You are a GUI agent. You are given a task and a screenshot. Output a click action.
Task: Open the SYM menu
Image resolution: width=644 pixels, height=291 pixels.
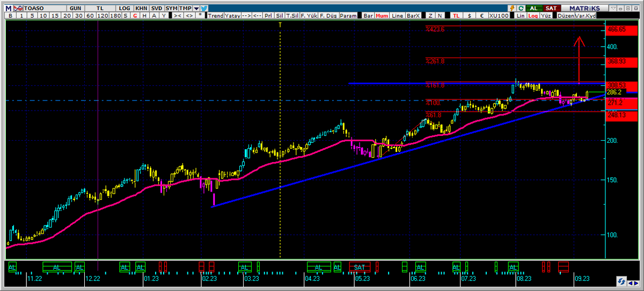(x=171, y=8)
